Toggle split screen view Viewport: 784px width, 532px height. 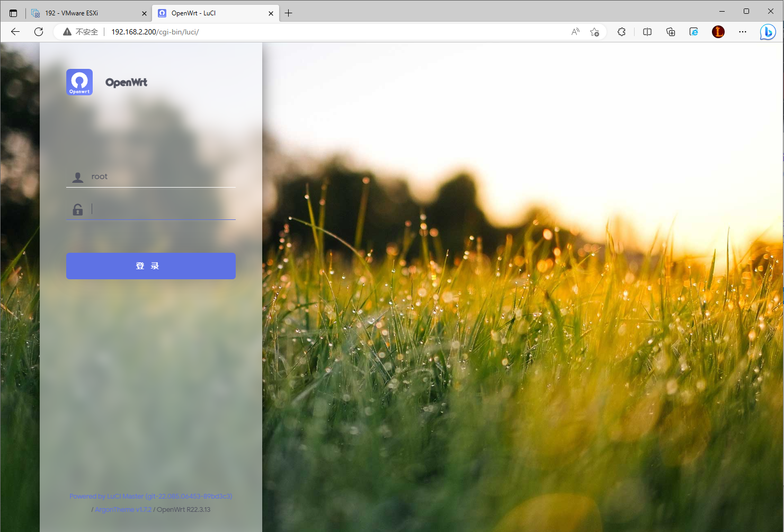click(647, 32)
